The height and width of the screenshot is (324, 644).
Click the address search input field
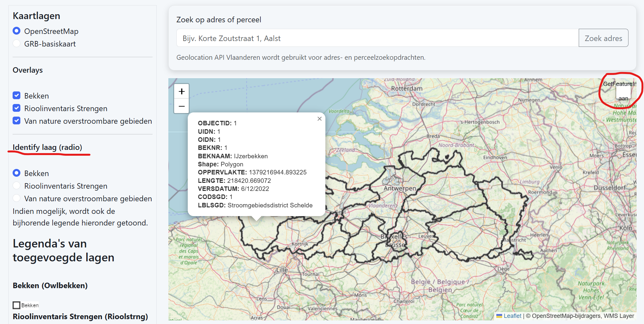pyautogui.click(x=377, y=38)
